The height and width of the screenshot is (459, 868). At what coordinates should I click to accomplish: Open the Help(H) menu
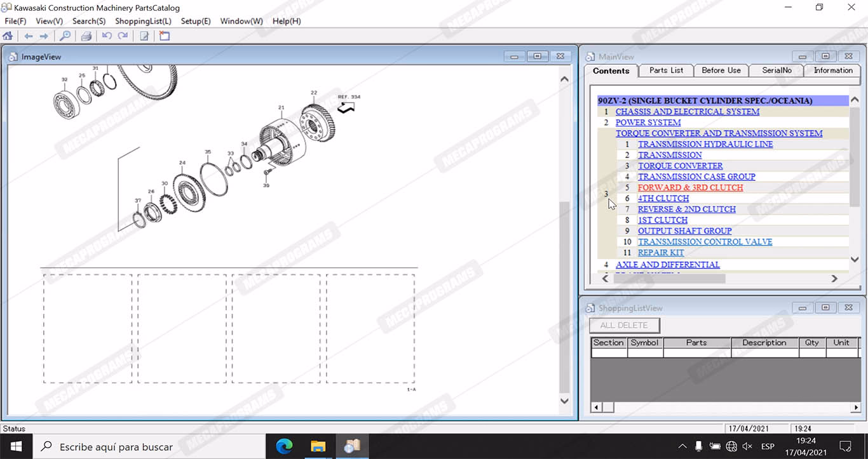pos(287,21)
